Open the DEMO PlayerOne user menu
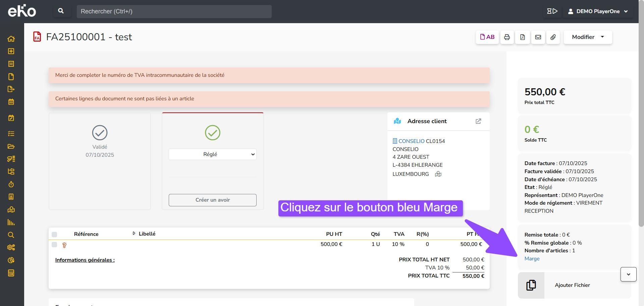 598,11
